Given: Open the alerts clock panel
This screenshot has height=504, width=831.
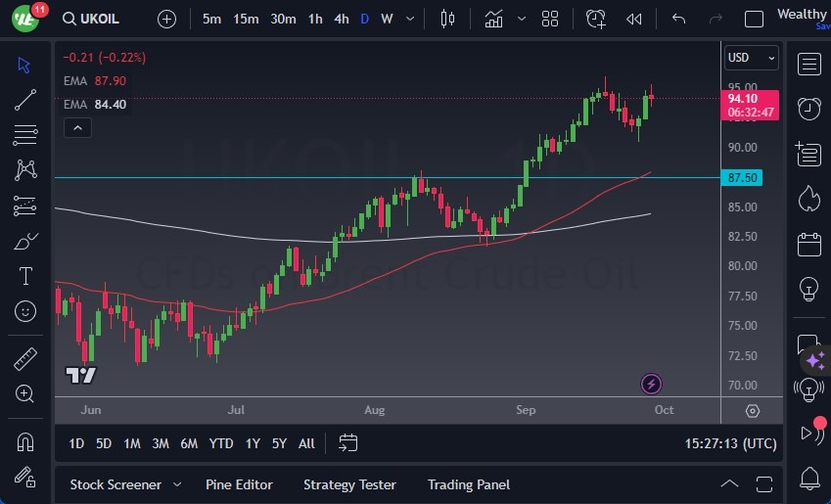Looking at the screenshot, I should [x=808, y=108].
